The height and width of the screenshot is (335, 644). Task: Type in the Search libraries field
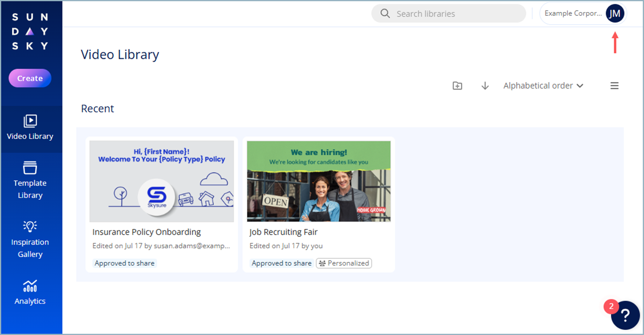(457, 14)
